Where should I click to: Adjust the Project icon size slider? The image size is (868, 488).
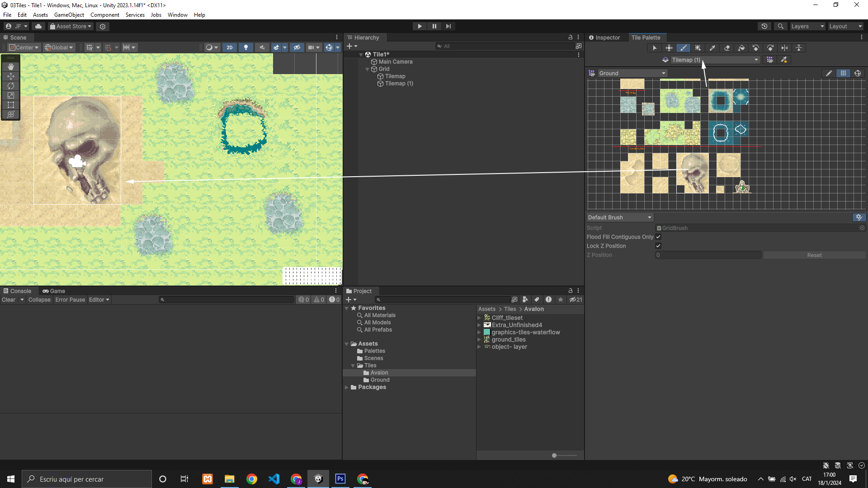(554, 455)
